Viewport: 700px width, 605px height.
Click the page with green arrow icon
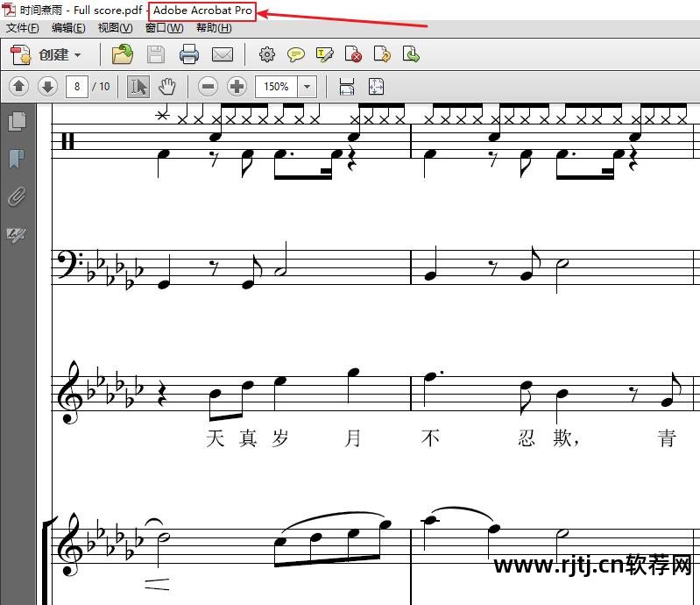tap(411, 54)
